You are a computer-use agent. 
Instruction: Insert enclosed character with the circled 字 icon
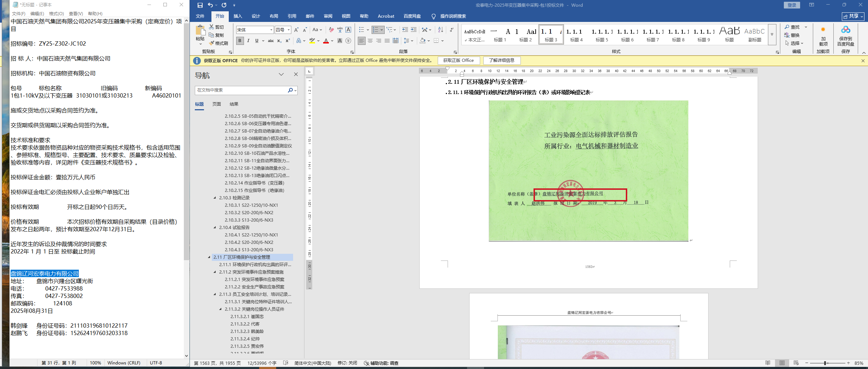348,41
